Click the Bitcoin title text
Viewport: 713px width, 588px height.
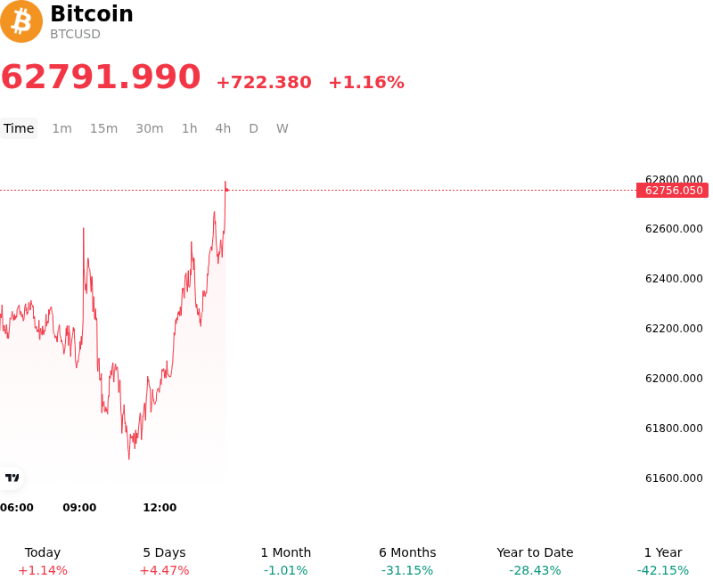[92, 13]
